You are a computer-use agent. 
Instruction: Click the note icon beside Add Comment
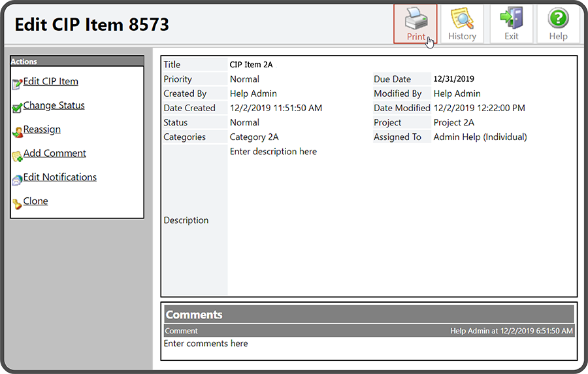coord(17,156)
